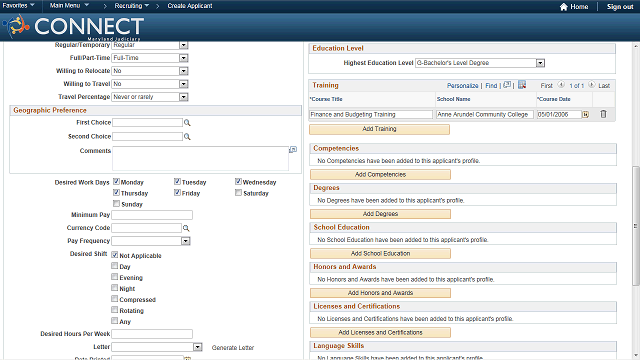Viewport: 640px width, 360px height.
Task: Open Comments spell-check pop-out icon
Action: 293,150
